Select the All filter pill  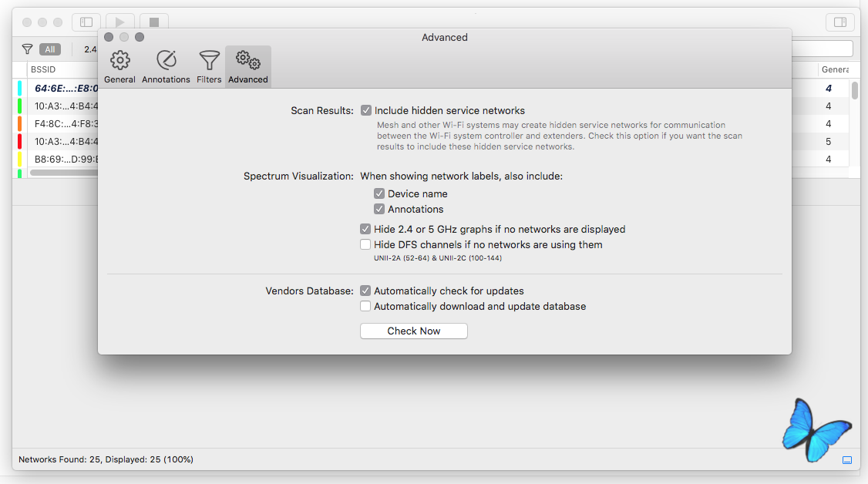click(x=50, y=49)
